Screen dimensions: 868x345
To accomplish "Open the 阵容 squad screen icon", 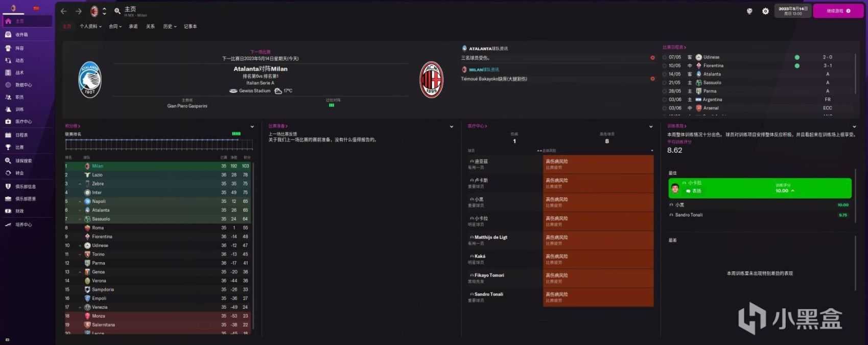I will (8, 48).
